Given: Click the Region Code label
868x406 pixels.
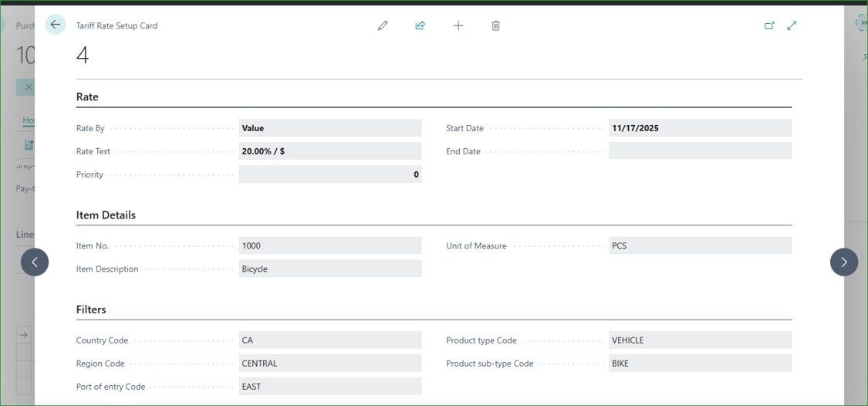Looking at the screenshot, I should tap(100, 364).
